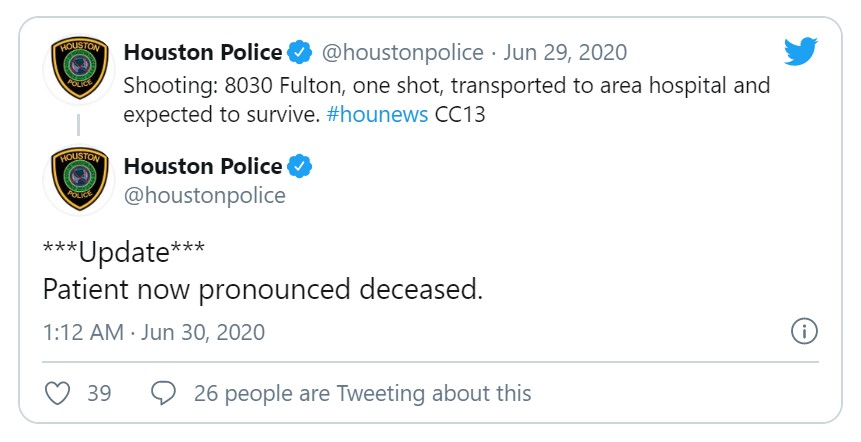The width and height of the screenshot is (861, 442).
Task: Open the tweet info circle icon
Action: [x=804, y=332]
